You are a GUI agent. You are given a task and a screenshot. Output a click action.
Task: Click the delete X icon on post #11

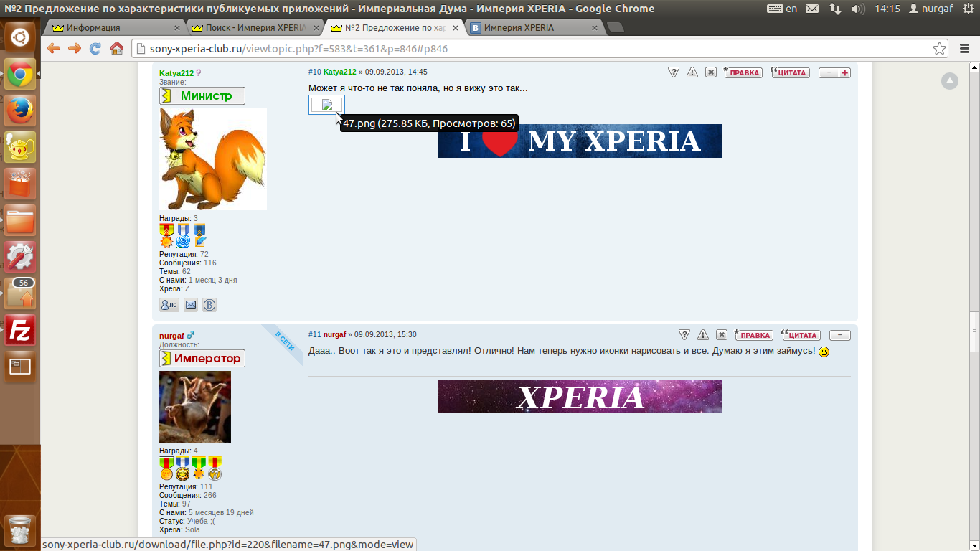[x=722, y=335]
